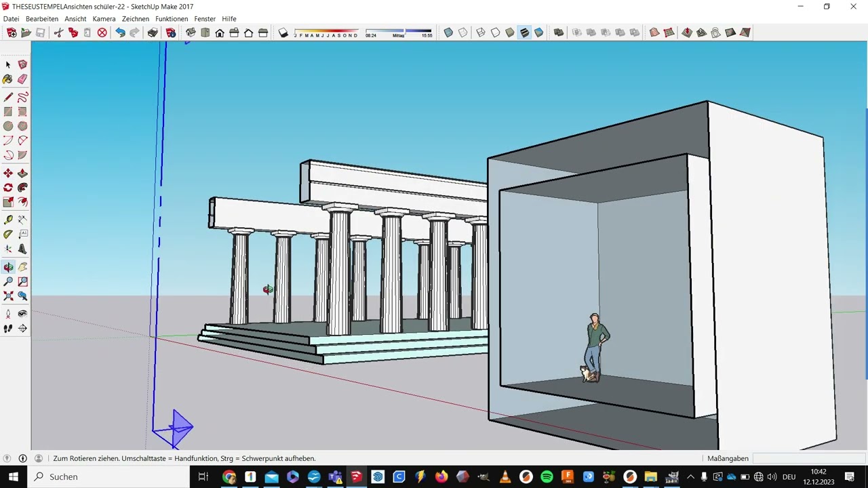The width and height of the screenshot is (868, 488).
Task: Select the Freehand drawing tool
Action: (x=22, y=97)
